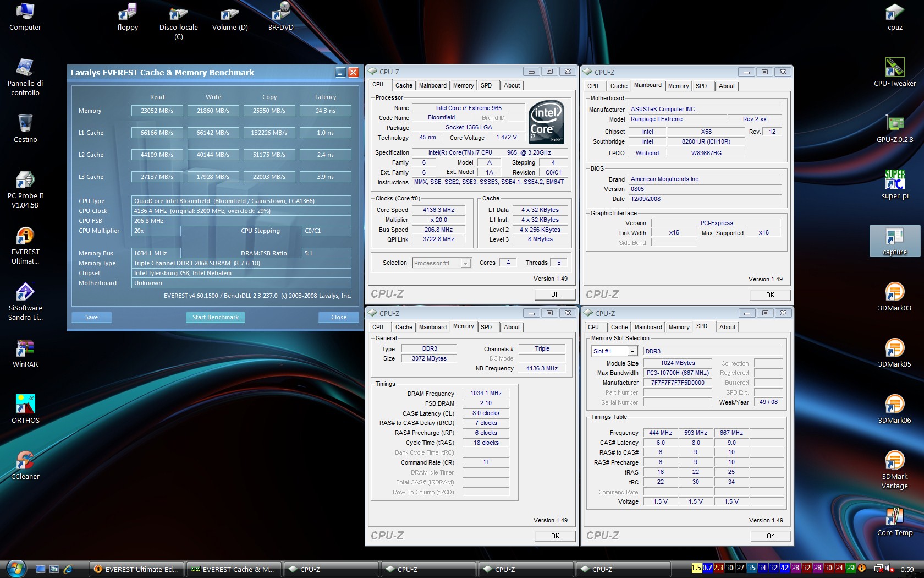This screenshot has height=578, width=924.
Task: Open Pannello di controllo icon
Action: [25, 77]
